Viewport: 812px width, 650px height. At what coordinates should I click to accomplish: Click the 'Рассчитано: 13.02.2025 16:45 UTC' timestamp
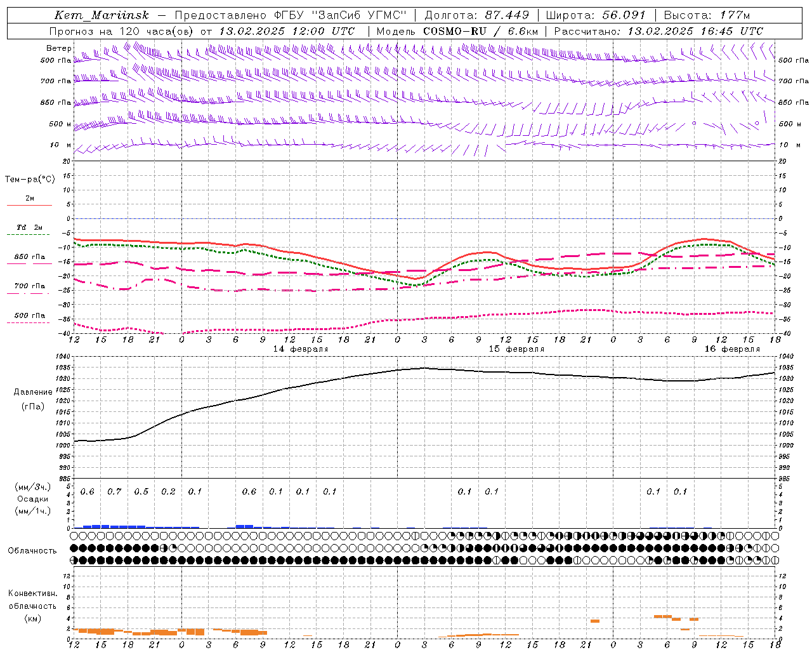pos(658,31)
